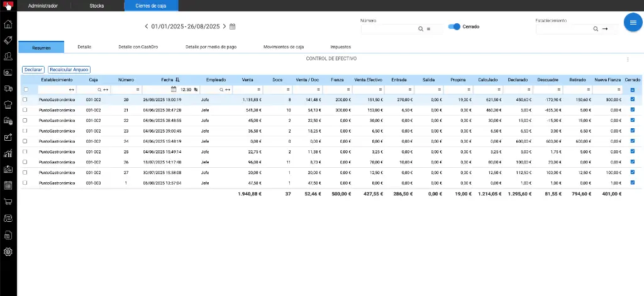Tick the select-all checkbox in filter row
Image resolution: width=644 pixels, height=296 pixels.
point(26,89)
